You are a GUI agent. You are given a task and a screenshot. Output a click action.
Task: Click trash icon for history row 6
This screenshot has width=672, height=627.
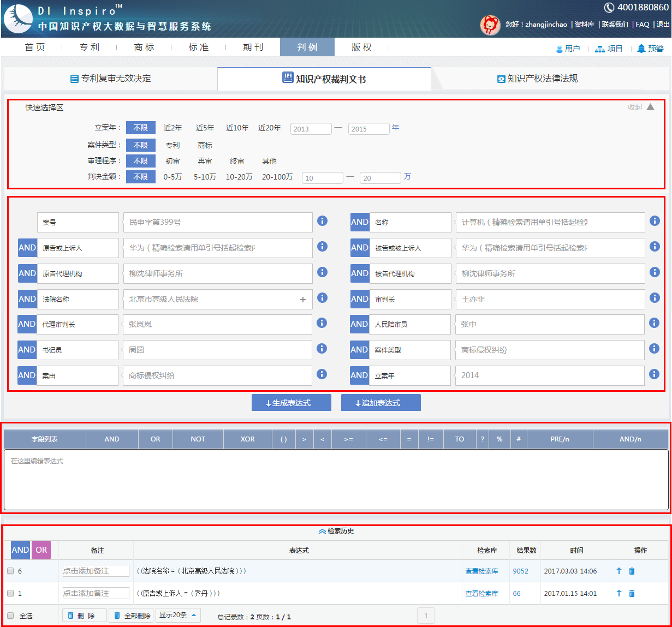point(632,571)
